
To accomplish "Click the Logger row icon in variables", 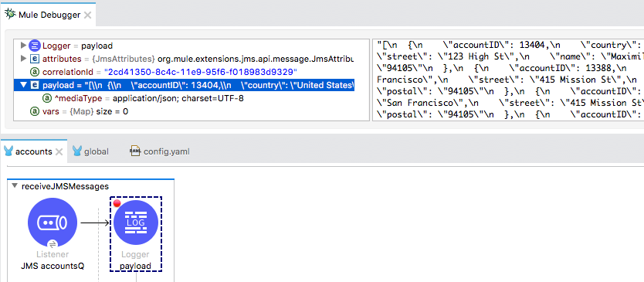I will click(36, 46).
